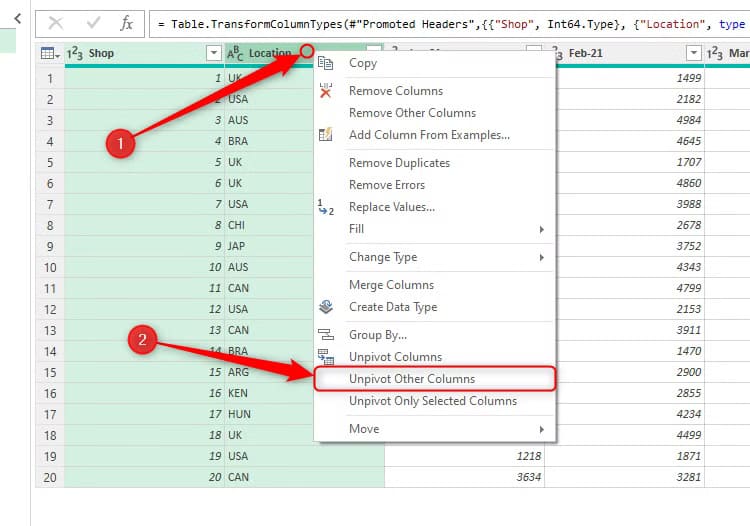Click the Add Column From Examples icon
The height and width of the screenshot is (526, 750).
[x=325, y=134]
